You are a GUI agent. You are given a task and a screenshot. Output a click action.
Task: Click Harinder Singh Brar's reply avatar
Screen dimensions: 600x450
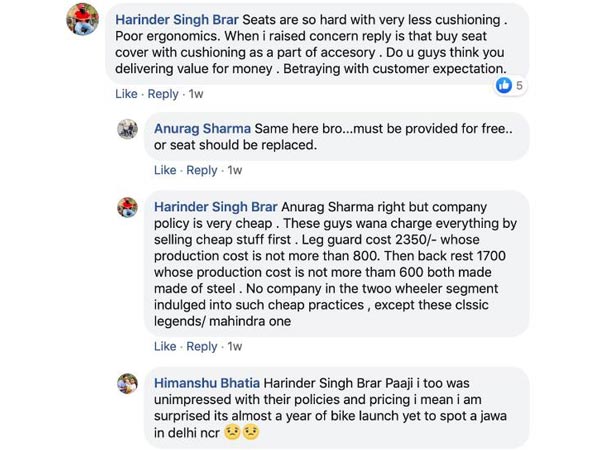click(x=127, y=207)
